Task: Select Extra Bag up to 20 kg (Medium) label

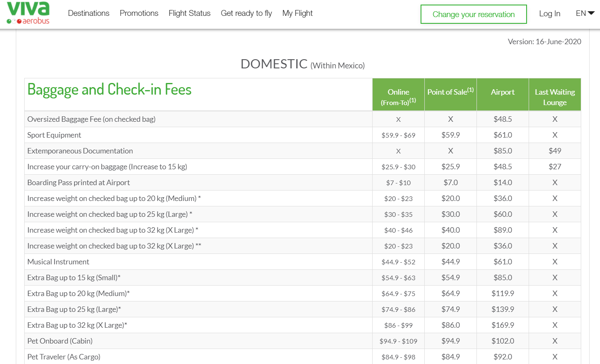Action: pos(78,294)
